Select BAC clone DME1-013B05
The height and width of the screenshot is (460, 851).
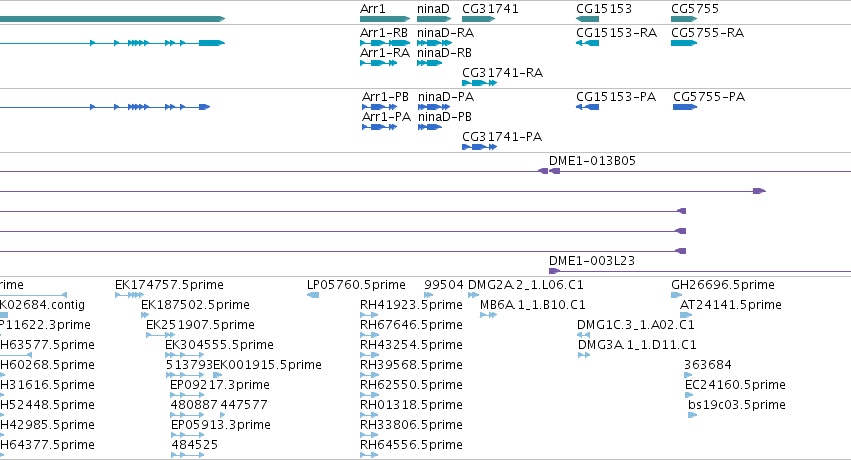592,161
